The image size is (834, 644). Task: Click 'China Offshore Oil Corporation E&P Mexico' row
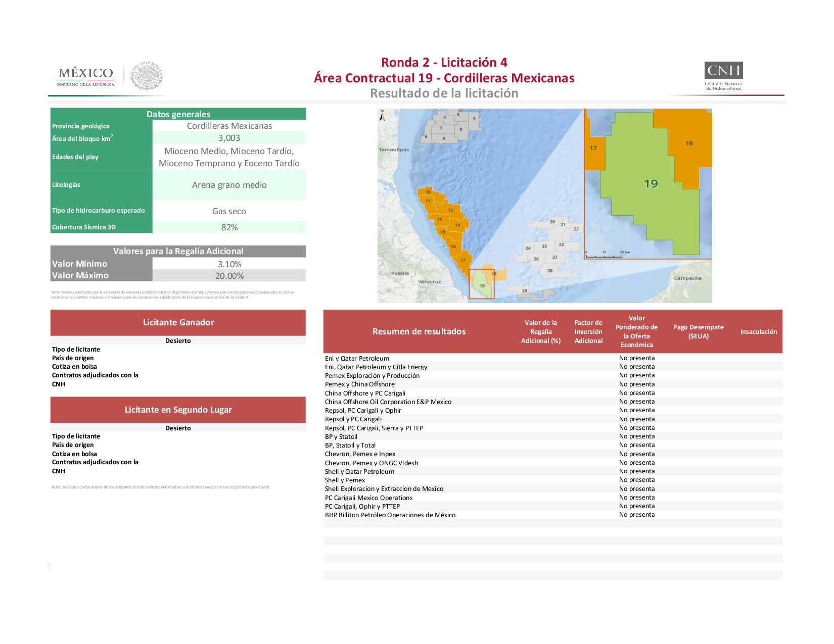[553, 402]
